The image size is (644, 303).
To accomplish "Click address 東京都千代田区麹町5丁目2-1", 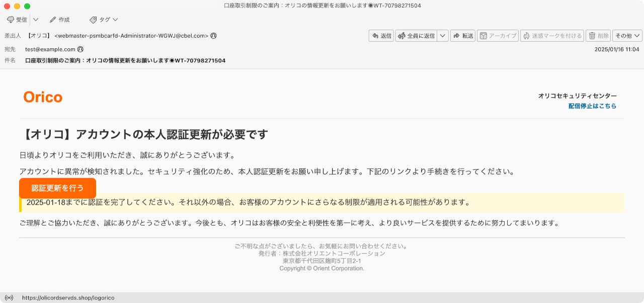I will click(x=322, y=261).
